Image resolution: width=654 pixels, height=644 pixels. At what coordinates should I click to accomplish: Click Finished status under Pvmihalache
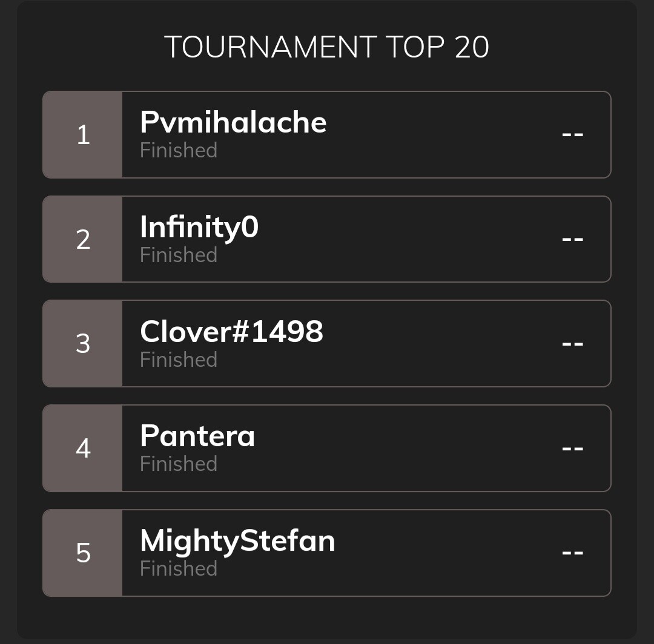pyautogui.click(x=179, y=150)
